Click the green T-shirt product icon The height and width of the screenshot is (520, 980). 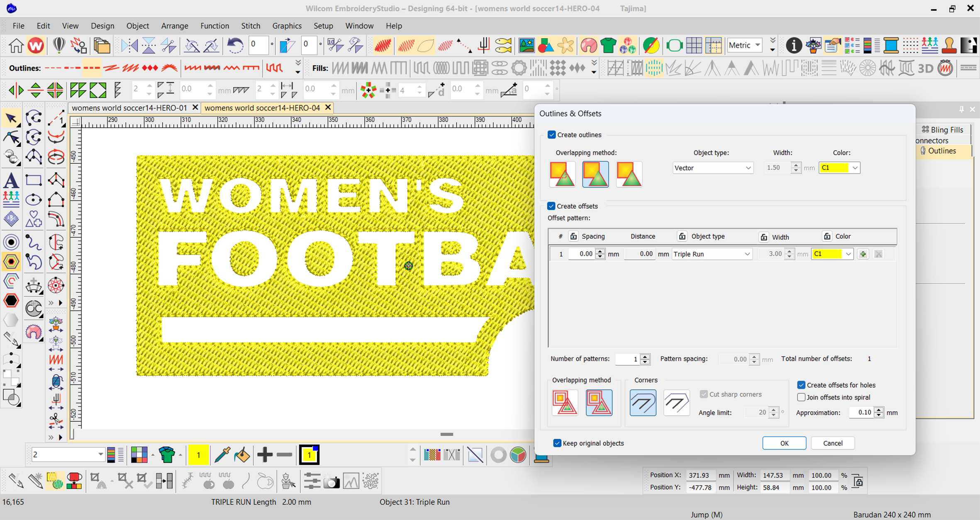coord(608,45)
